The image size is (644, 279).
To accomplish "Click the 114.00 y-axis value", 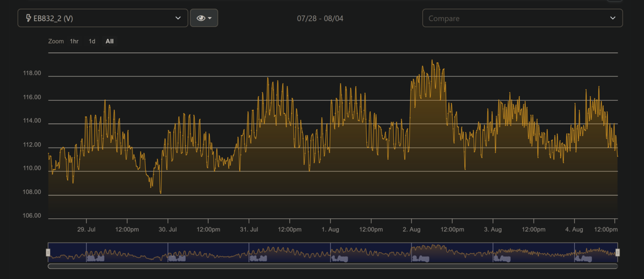I will pyautogui.click(x=31, y=121).
